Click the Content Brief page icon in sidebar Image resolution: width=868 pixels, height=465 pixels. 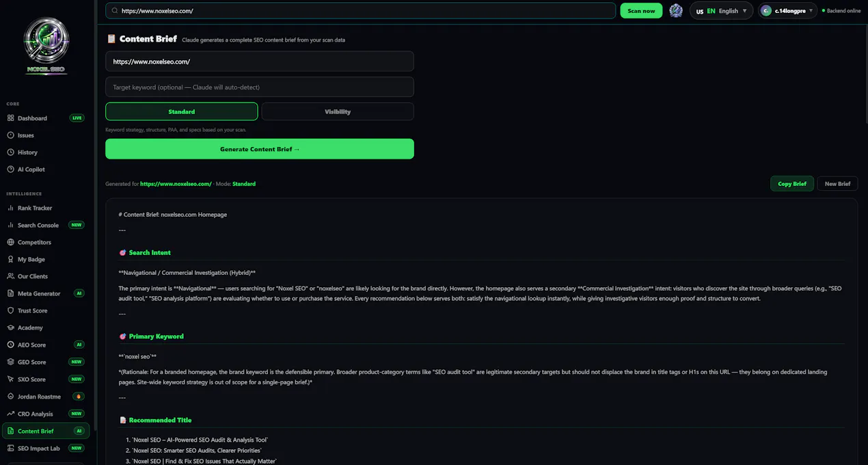click(x=10, y=431)
